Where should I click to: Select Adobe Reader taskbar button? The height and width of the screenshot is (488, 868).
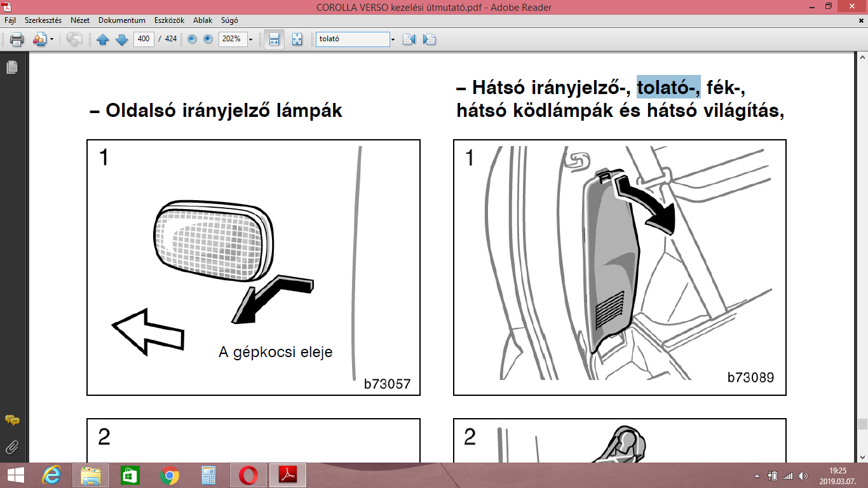pos(288,475)
